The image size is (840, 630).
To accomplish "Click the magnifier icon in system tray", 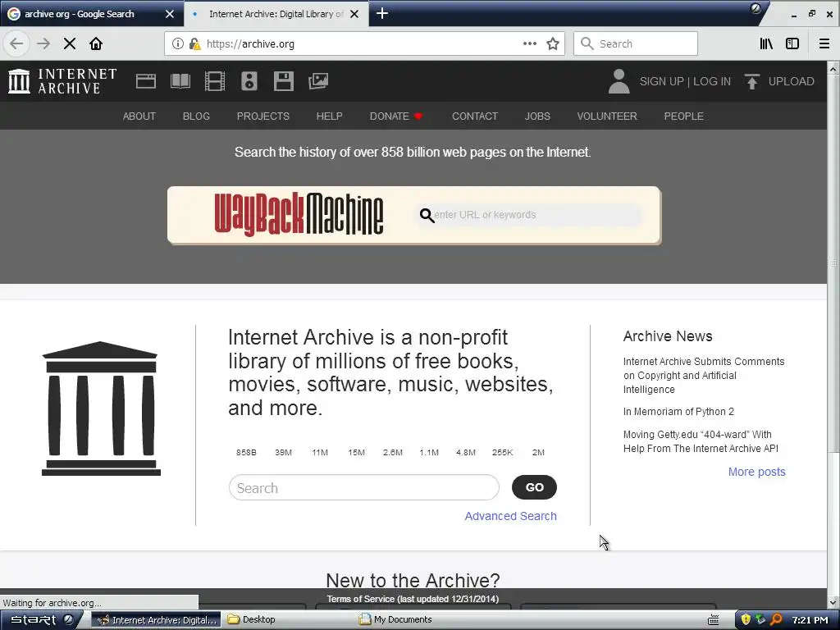I will point(776,620).
